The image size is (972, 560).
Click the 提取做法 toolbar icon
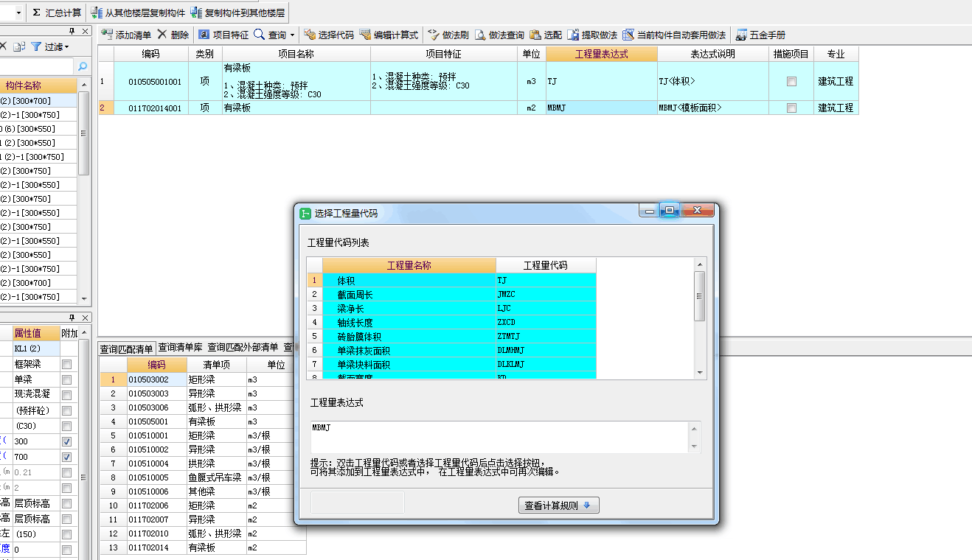click(x=573, y=35)
